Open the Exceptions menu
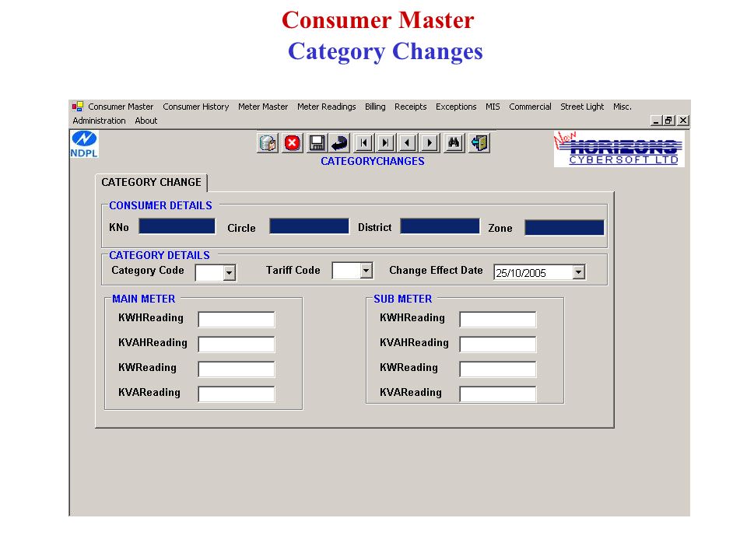 (x=456, y=107)
